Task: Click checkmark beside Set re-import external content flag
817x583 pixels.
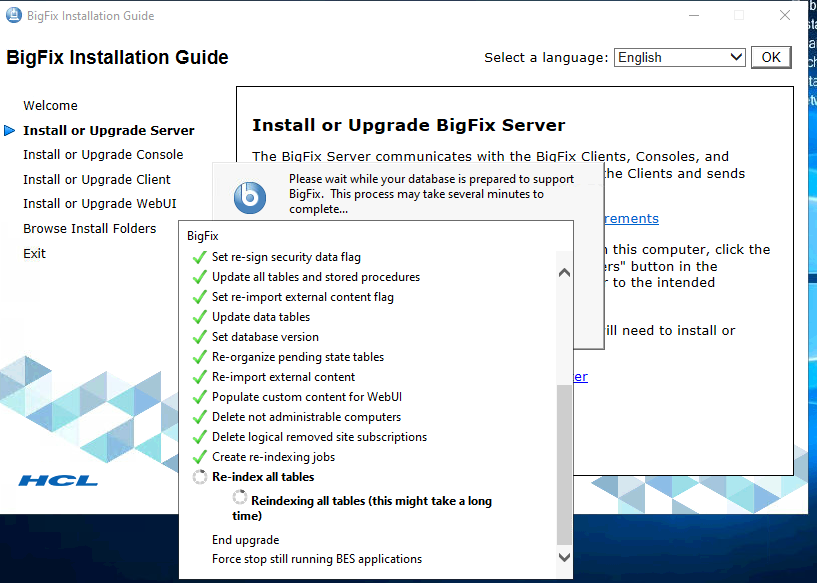Action: (200, 297)
